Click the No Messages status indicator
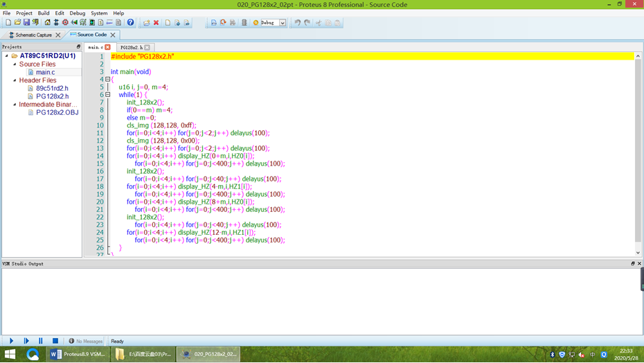Viewport: 644px width, 363px height. (85, 342)
